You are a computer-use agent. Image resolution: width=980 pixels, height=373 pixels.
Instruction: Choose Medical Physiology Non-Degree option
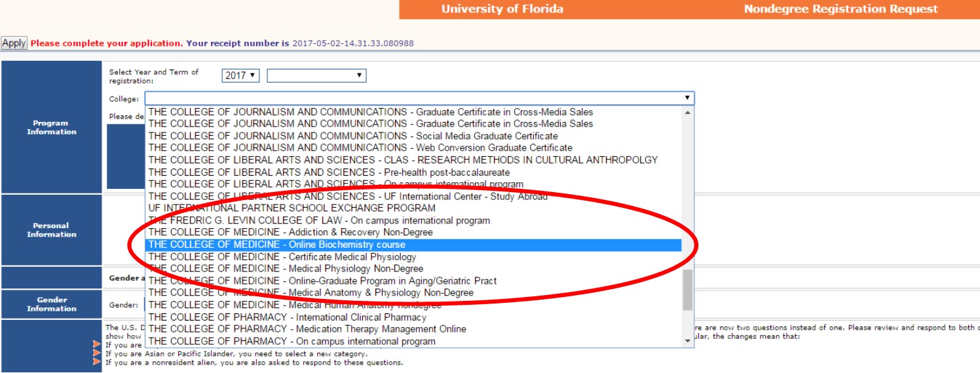point(413,268)
